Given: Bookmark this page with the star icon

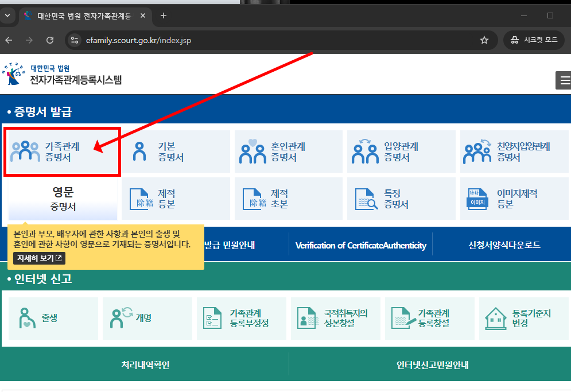Looking at the screenshot, I should [x=484, y=40].
